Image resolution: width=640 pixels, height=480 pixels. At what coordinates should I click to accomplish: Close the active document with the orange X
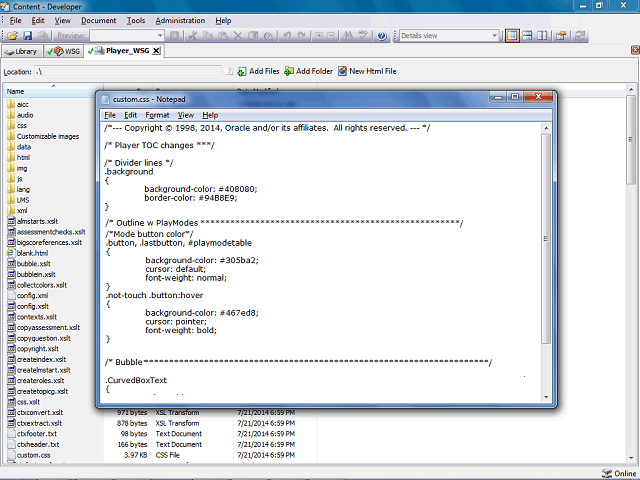[x=635, y=50]
